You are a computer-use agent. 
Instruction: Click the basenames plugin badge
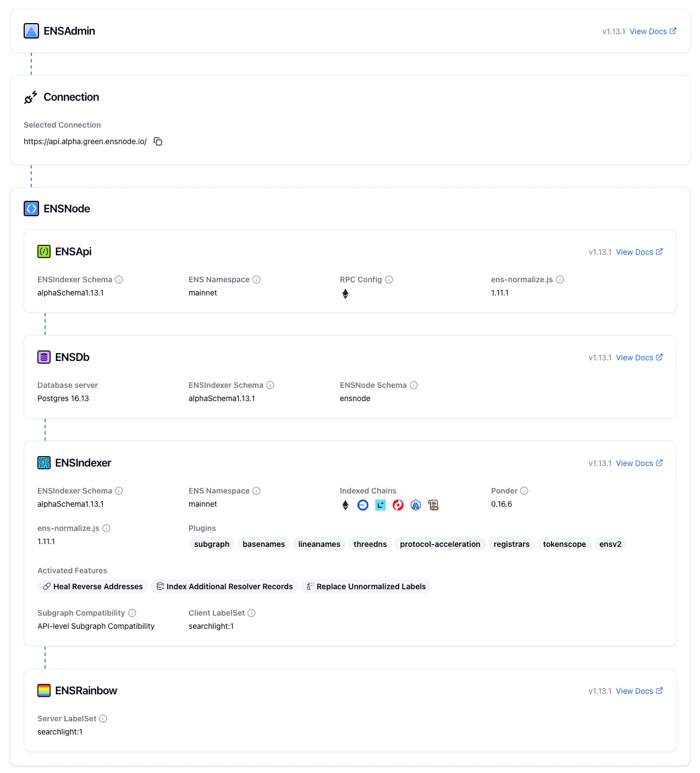pyautogui.click(x=264, y=544)
